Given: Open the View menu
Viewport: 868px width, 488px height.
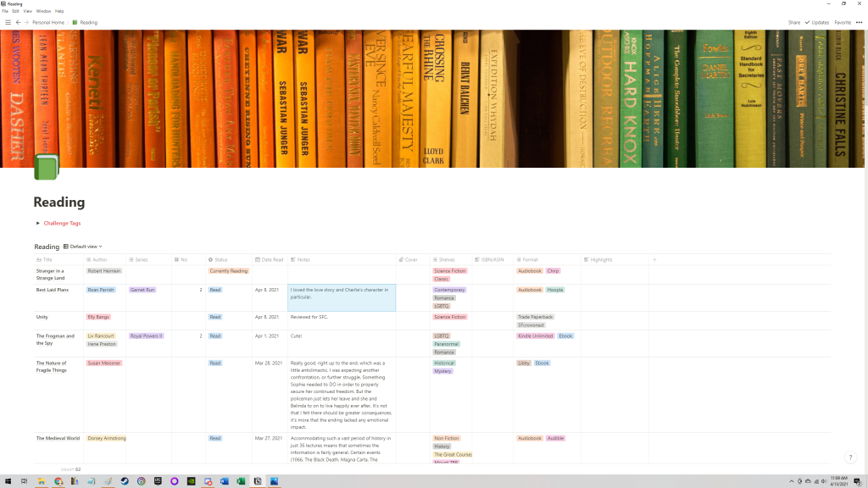Looking at the screenshot, I should pos(27,11).
